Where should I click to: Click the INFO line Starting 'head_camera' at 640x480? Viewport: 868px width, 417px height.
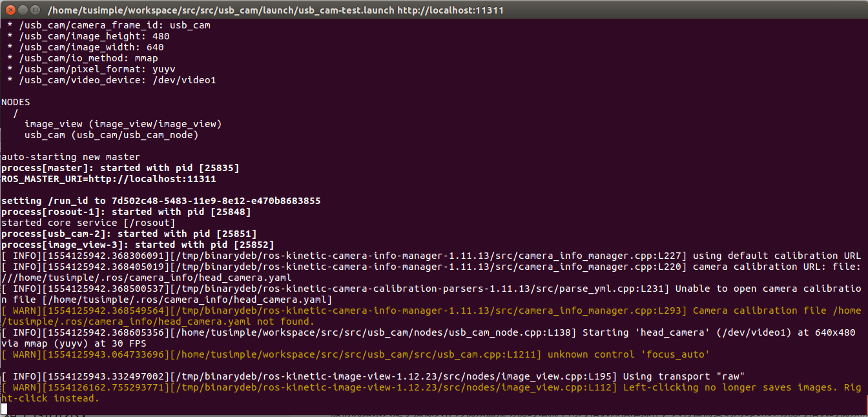pyautogui.click(x=428, y=332)
